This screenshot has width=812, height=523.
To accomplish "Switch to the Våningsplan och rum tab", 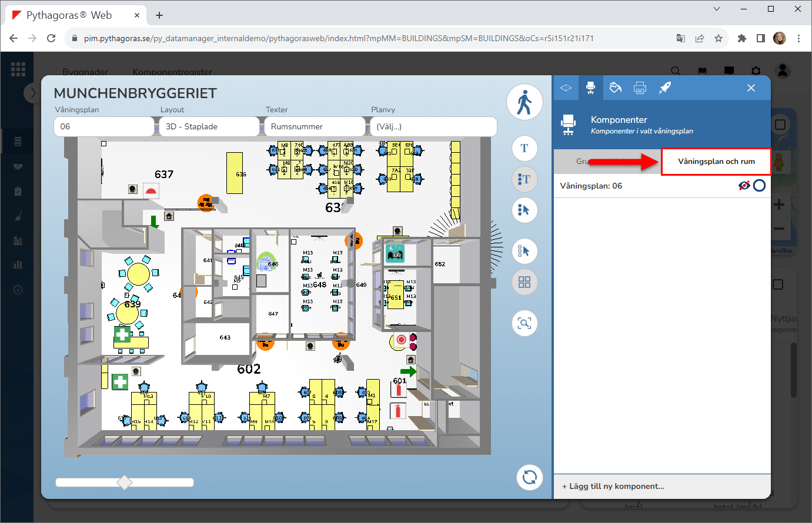I will (716, 162).
